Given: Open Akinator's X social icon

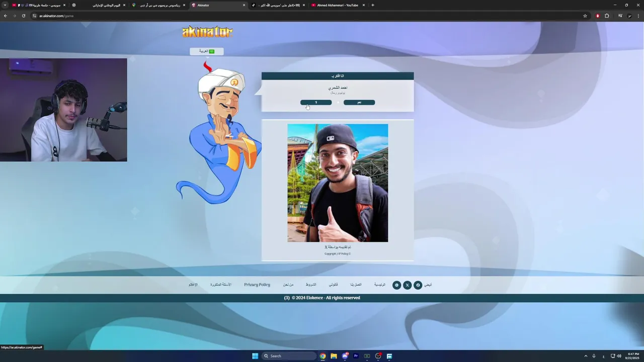Looking at the screenshot, I should (407, 285).
